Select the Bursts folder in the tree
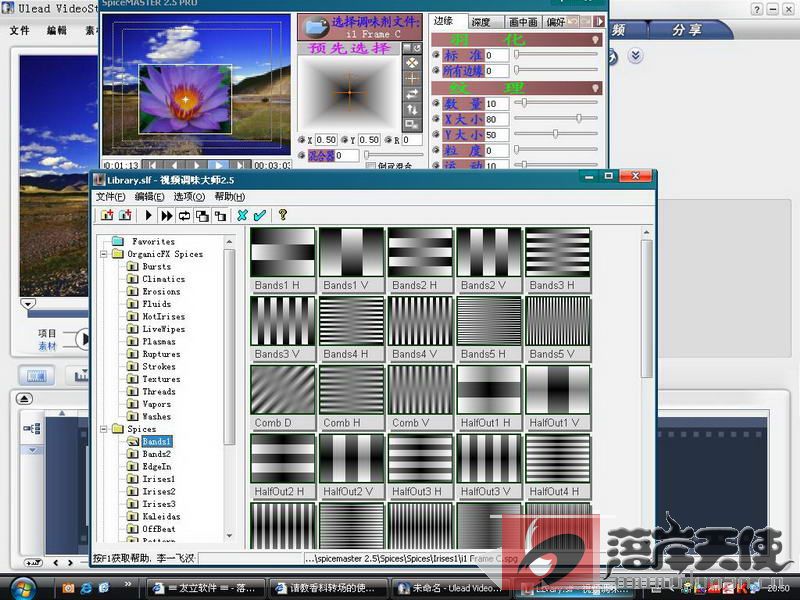 tap(157, 266)
